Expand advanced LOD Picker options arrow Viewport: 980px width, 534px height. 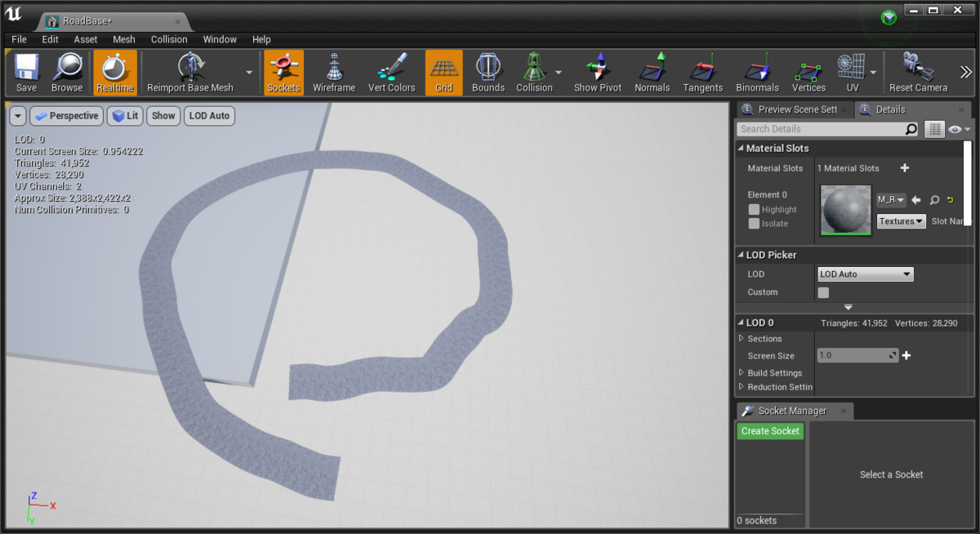click(x=849, y=307)
